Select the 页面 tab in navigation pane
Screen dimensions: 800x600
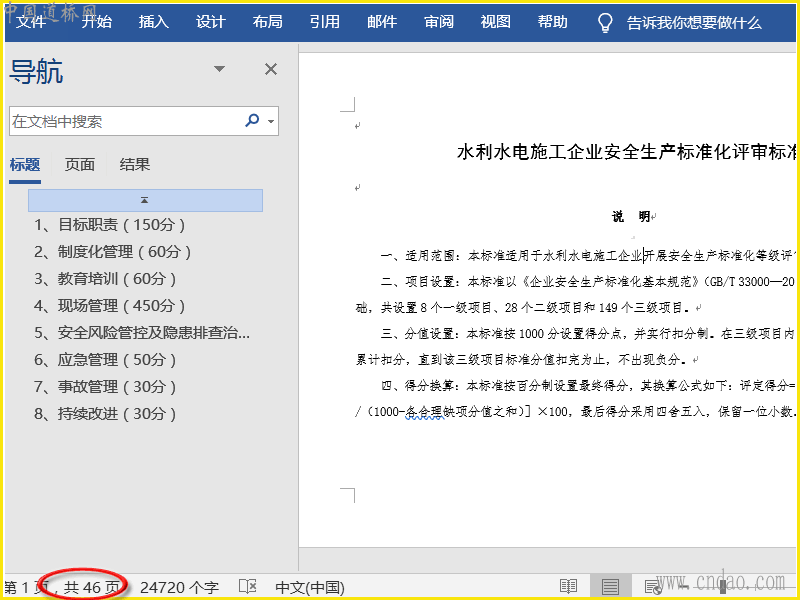click(80, 165)
